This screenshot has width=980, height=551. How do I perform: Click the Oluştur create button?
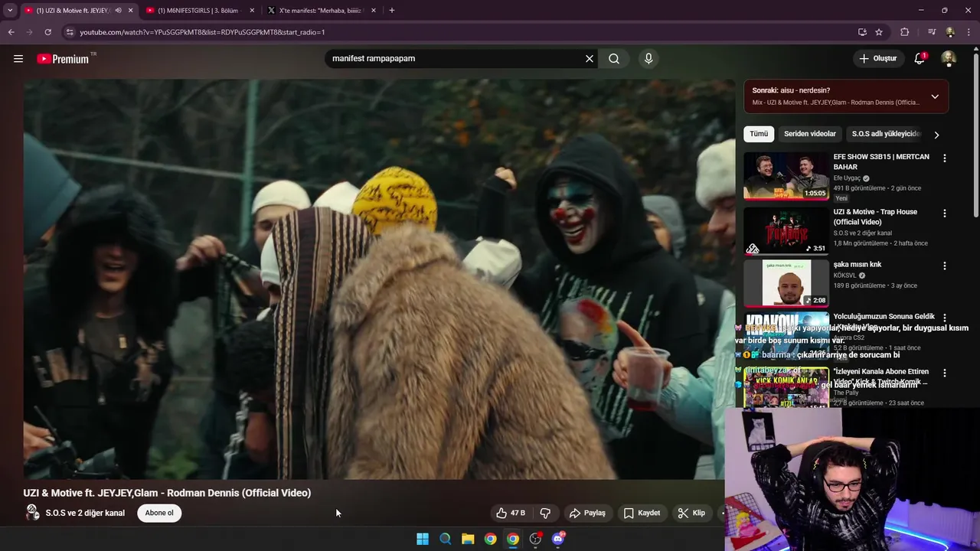click(877, 58)
